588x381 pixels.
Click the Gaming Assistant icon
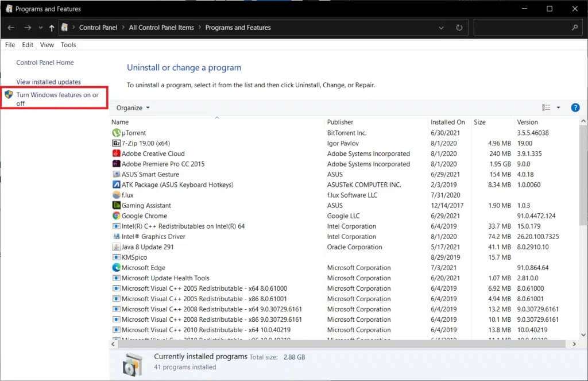point(116,205)
